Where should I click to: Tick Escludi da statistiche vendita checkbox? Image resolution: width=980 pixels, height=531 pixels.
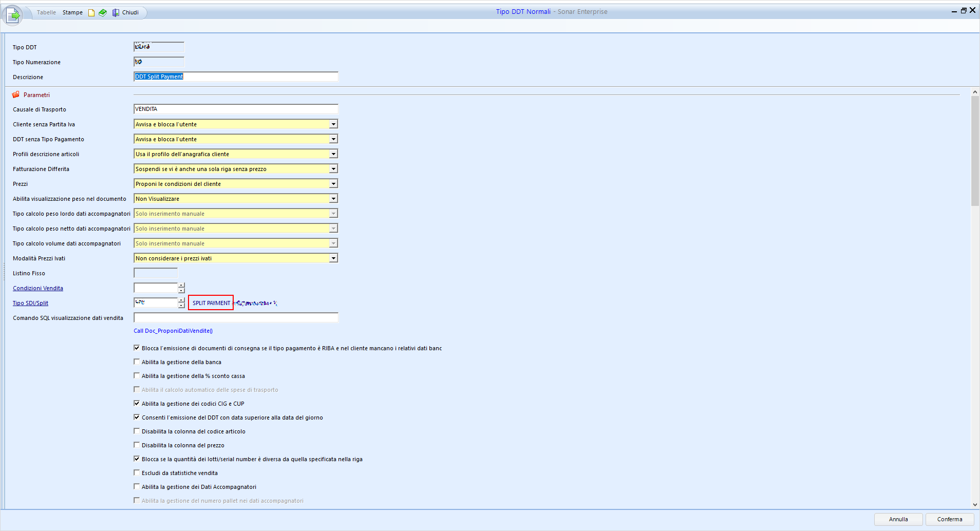click(x=137, y=473)
